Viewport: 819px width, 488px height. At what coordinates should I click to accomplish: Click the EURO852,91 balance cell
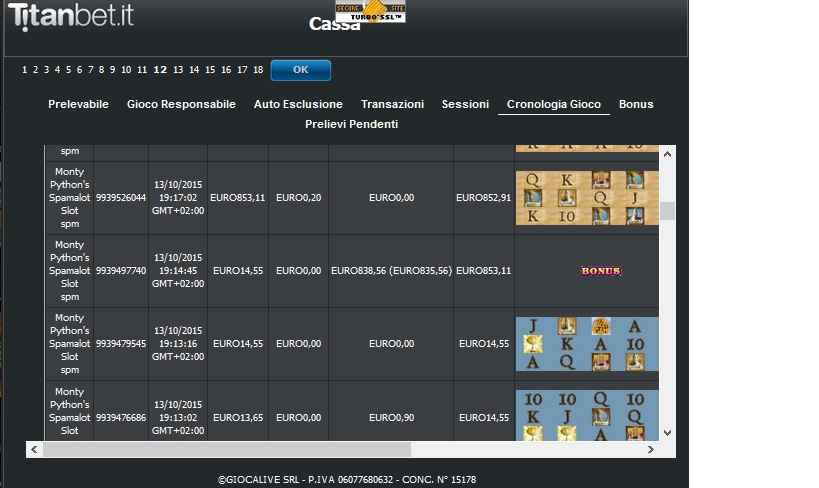click(x=484, y=197)
